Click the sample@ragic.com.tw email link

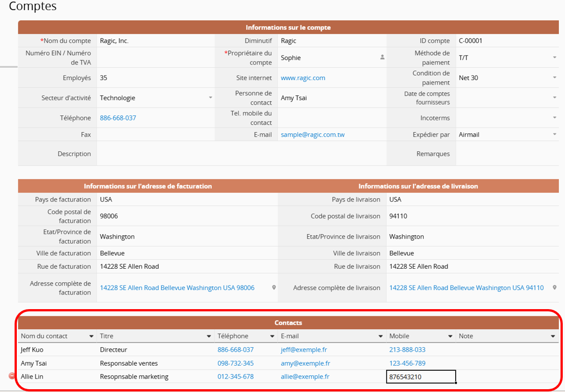(312, 134)
